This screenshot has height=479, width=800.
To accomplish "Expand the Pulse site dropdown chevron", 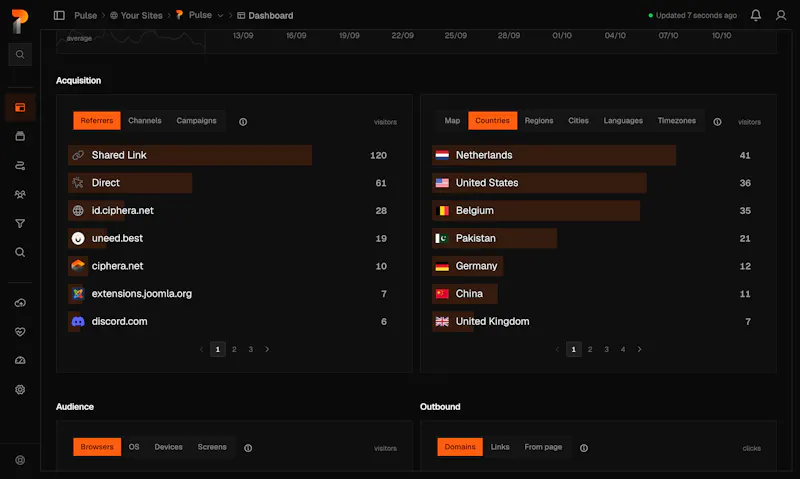I will tap(220, 16).
